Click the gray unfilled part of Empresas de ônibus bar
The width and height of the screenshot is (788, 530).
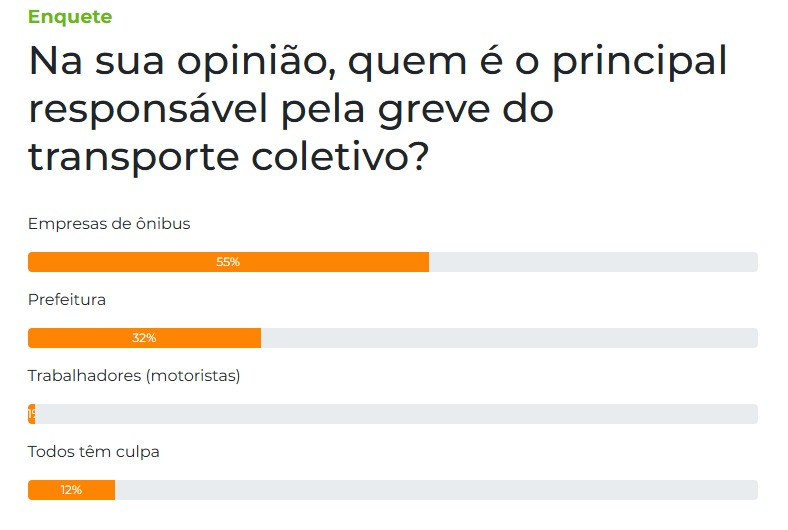pyautogui.click(x=592, y=262)
